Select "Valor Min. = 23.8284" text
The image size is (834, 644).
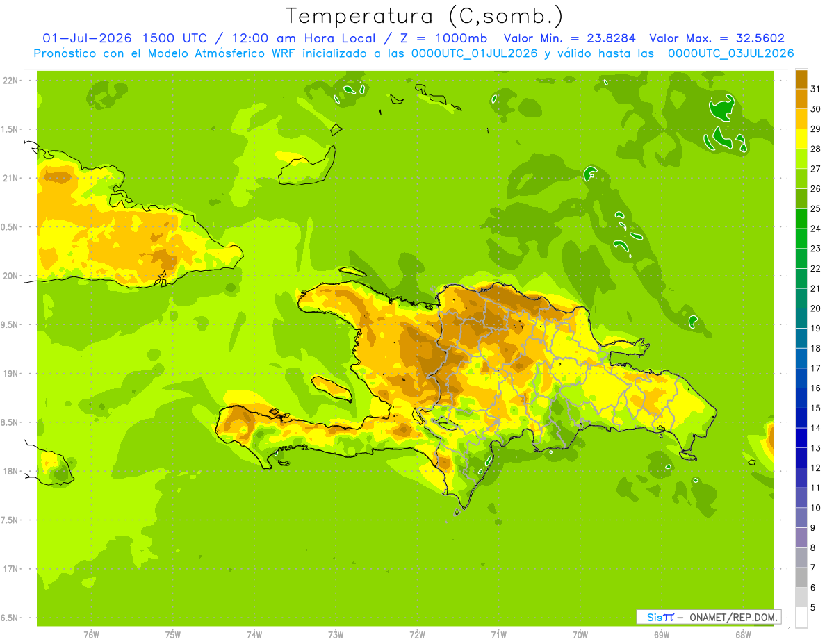pyautogui.click(x=569, y=38)
